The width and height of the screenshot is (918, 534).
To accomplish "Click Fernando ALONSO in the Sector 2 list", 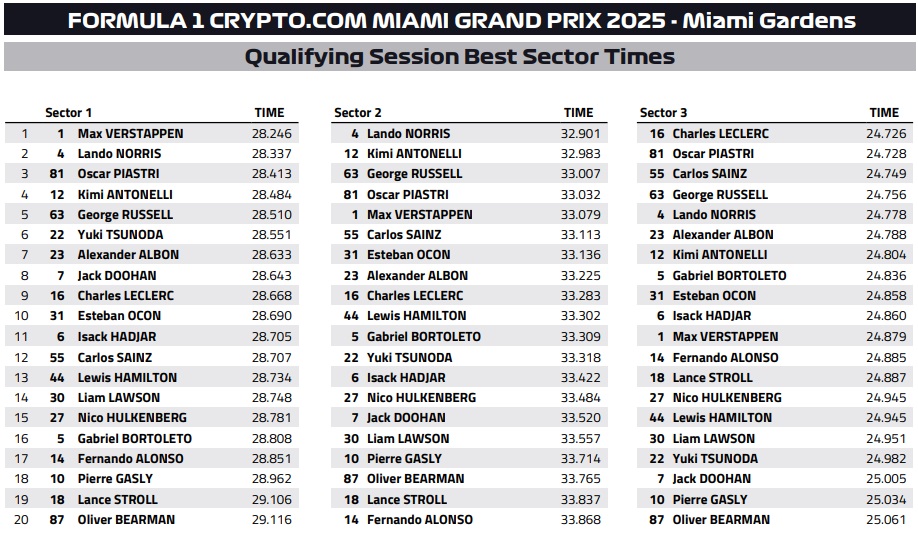I will tap(419, 519).
